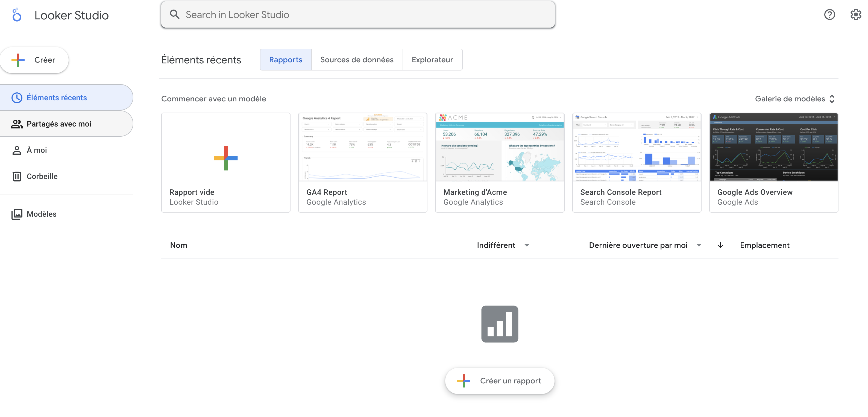Click the Search in Looker Studio field
The image size is (868, 417).
click(x=357, y=14)
